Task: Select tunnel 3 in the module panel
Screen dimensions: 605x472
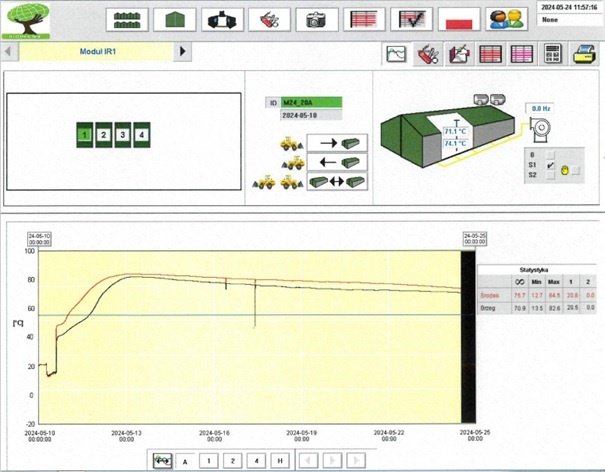Action: [123, 133]
